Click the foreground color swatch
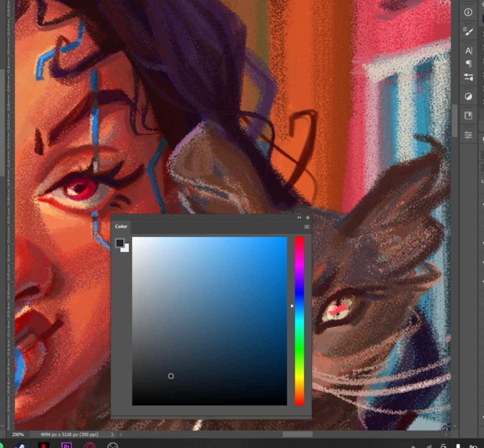This screenshot has width=484, height=448. point(120,243)
